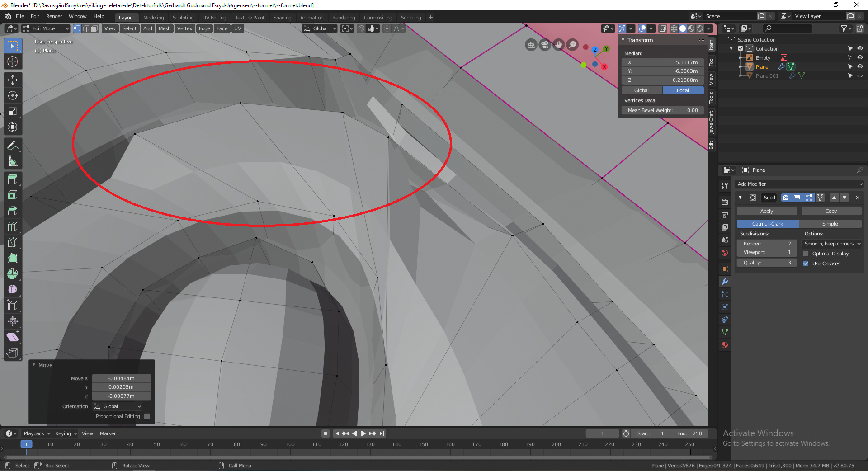Select the Smooth tool

tap(13, 290)
